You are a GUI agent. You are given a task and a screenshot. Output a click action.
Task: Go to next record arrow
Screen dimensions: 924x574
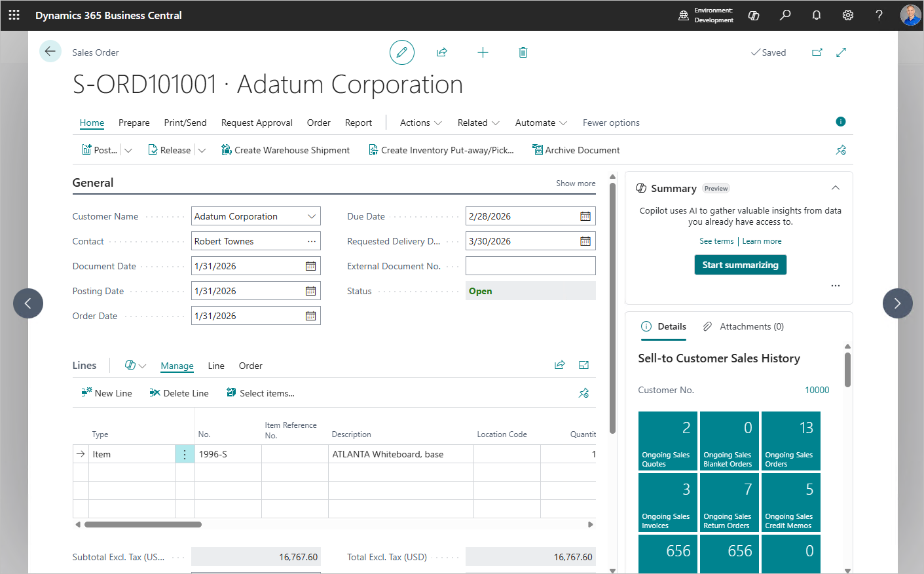pos(898,303)
